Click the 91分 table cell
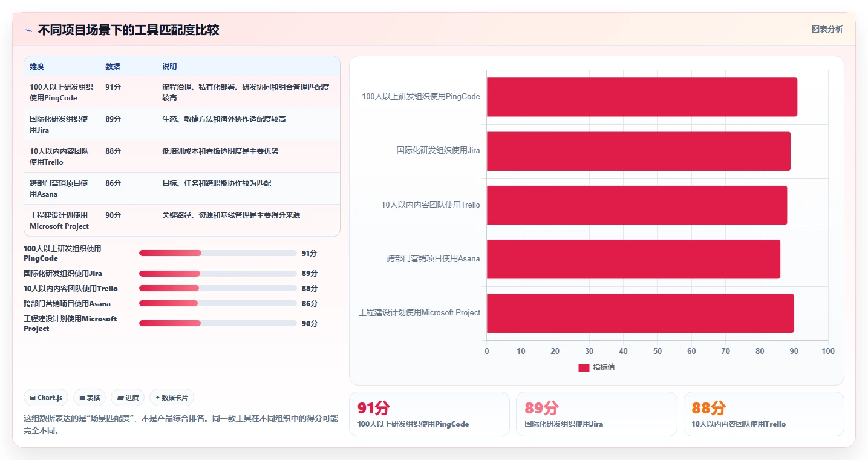Image resolution: width=868 pixels, height=460 pixels. click(113, 87)
